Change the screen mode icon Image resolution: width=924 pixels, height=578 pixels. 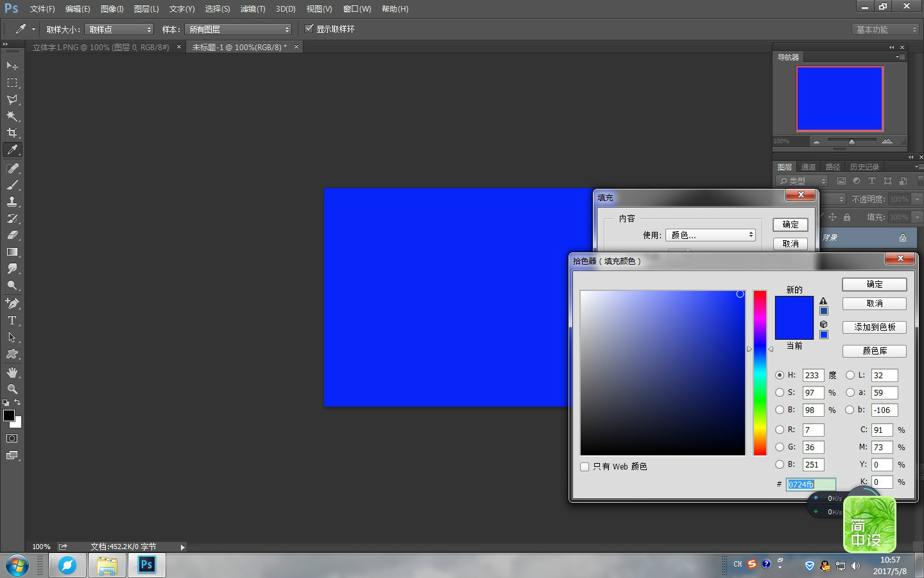(12, 455)
